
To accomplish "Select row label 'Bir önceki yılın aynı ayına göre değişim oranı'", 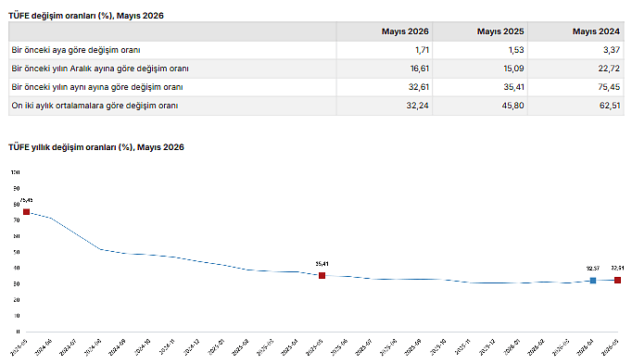I will pyautogui.click(x=97, y=87).
